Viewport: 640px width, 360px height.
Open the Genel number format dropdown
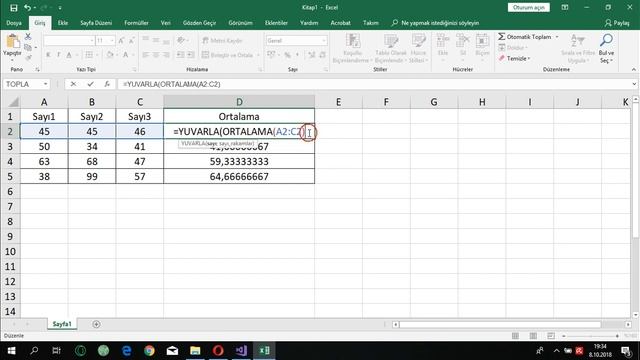click(x=324, y=40)
